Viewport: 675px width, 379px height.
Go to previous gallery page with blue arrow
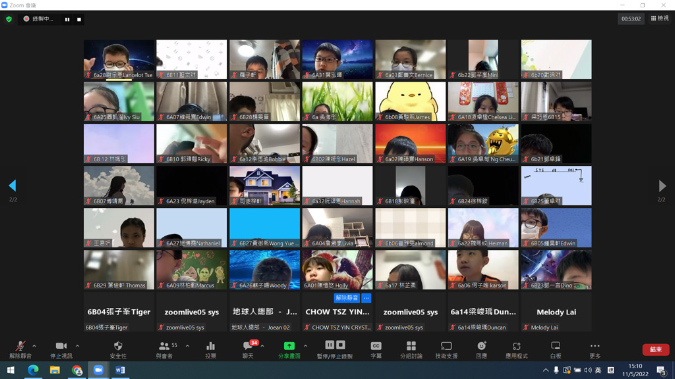click(x=12, y=186)
